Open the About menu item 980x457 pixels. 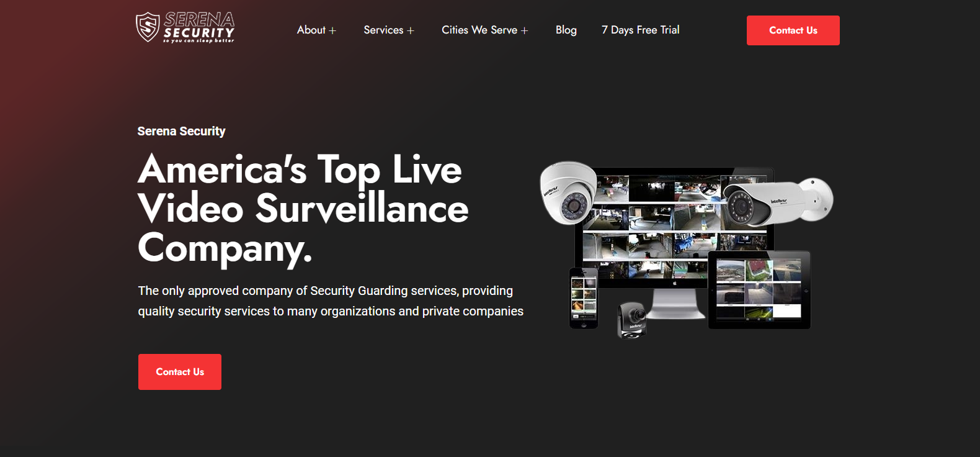pyautogui.click(x=311, y=30)
